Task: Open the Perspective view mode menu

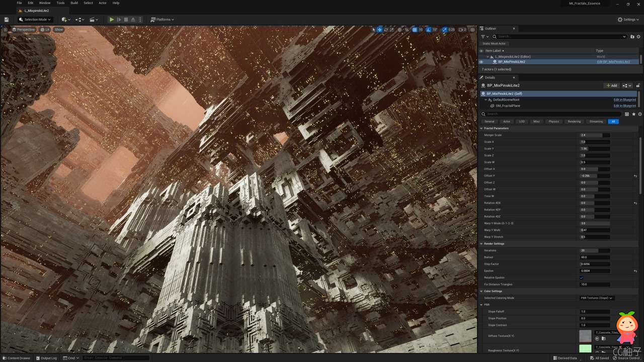Action: (24, 30)
